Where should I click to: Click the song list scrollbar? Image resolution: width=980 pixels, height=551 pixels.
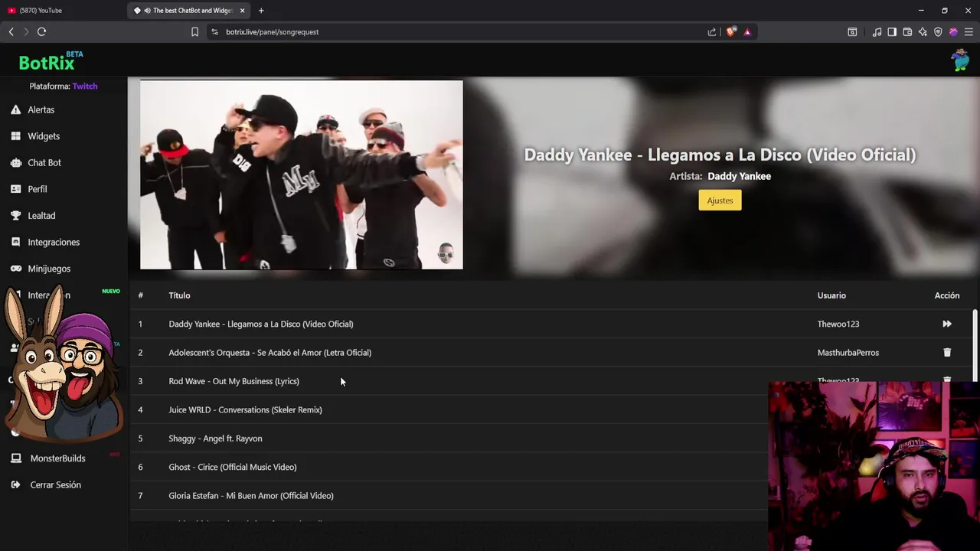click(x=975, y=344)
